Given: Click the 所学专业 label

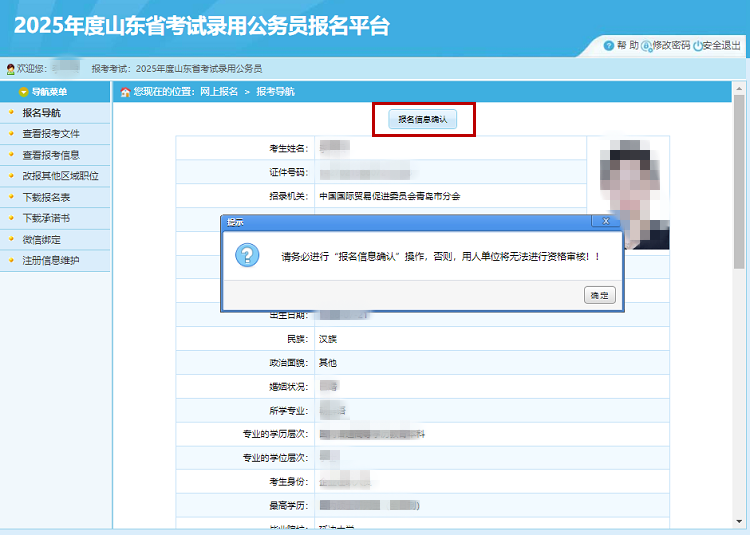Looking at the screenshot, I should click(x=288, y=411).
